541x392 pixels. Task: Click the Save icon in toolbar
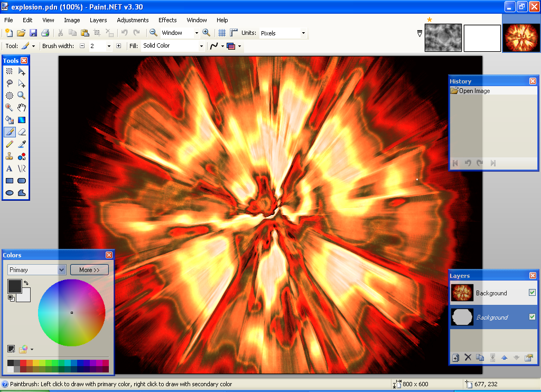pos(33,33)
